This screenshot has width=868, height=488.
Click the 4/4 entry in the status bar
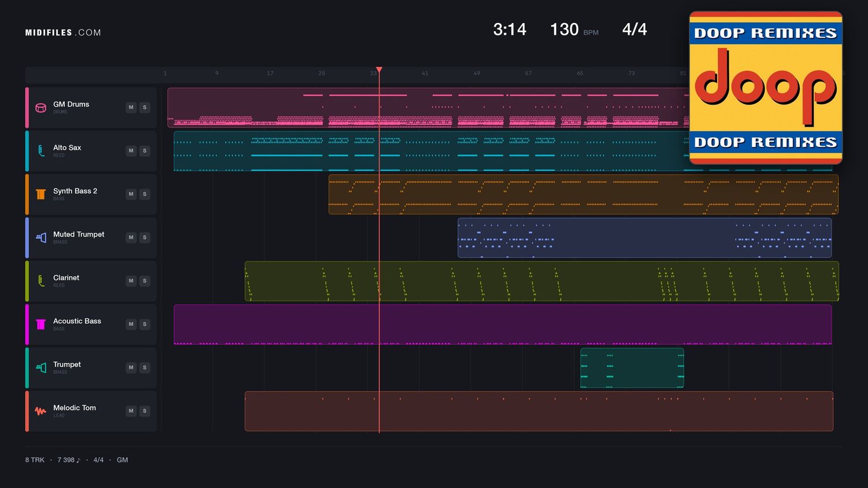pyautogui.click(x=98, y=460)
